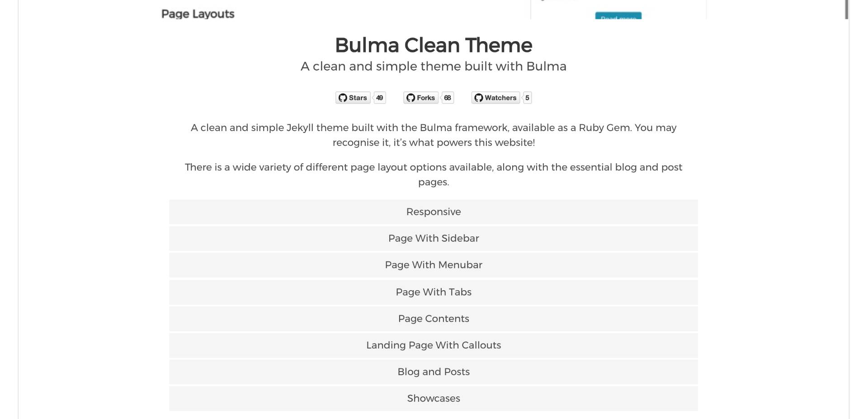This screenshot has height=419, width=868.
Task: Choose Page With Menubar item
Action: (434, 265)
